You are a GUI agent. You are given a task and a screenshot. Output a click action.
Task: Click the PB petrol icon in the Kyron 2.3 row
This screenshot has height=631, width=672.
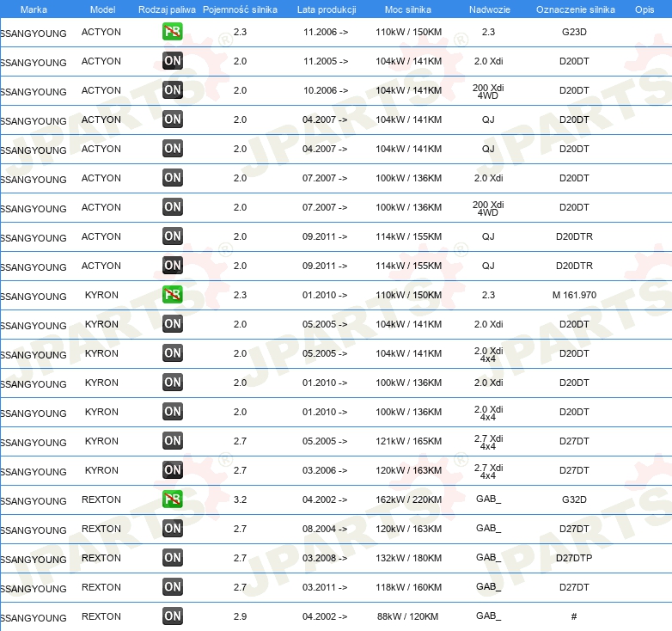click(173, 295)
